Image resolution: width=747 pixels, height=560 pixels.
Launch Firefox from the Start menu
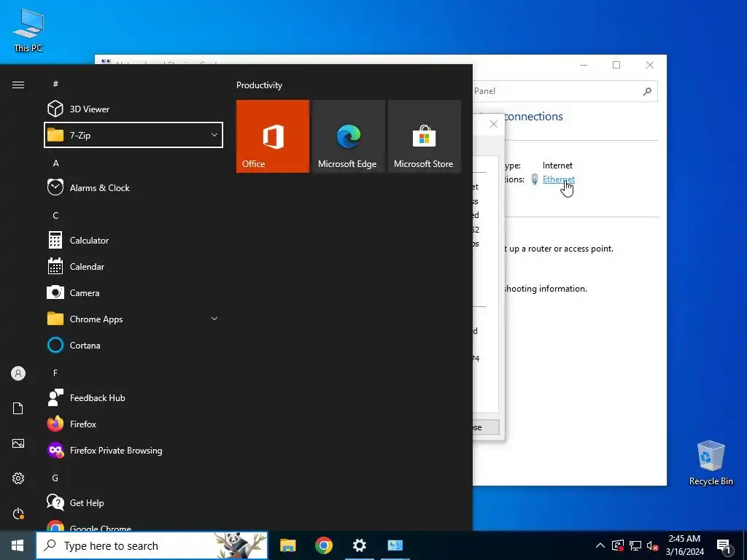pos(133,424)
